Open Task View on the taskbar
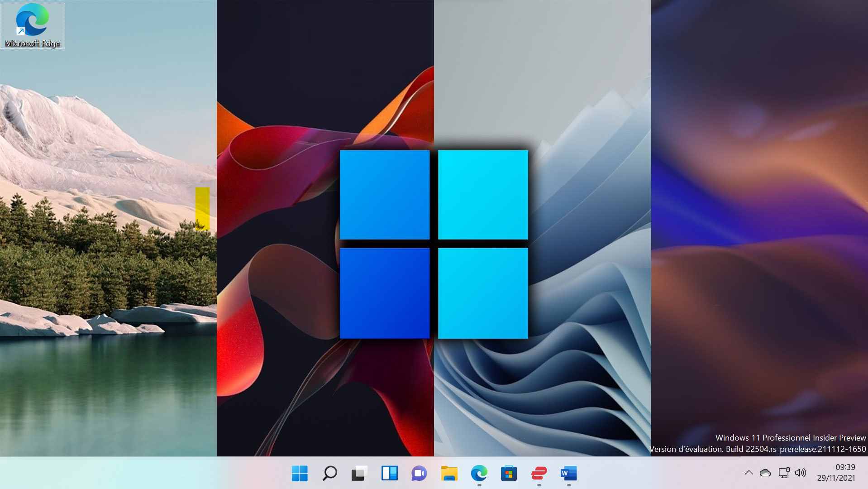 [x=359, y=474]
